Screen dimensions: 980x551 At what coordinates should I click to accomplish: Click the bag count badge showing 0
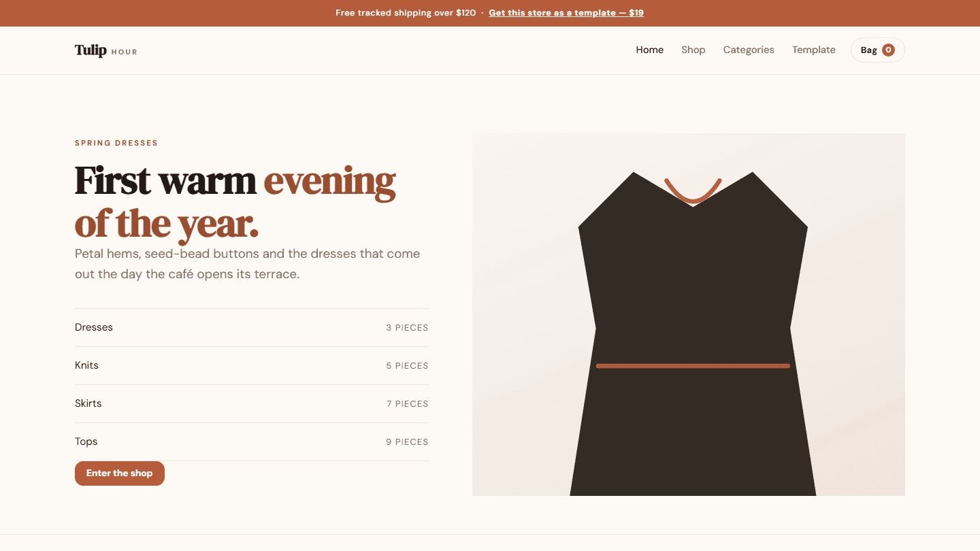[888, 50]
